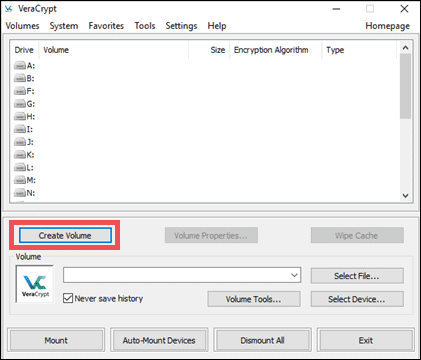
Task: Click Auto-Mount Devices button
Action: click(159, 340)
